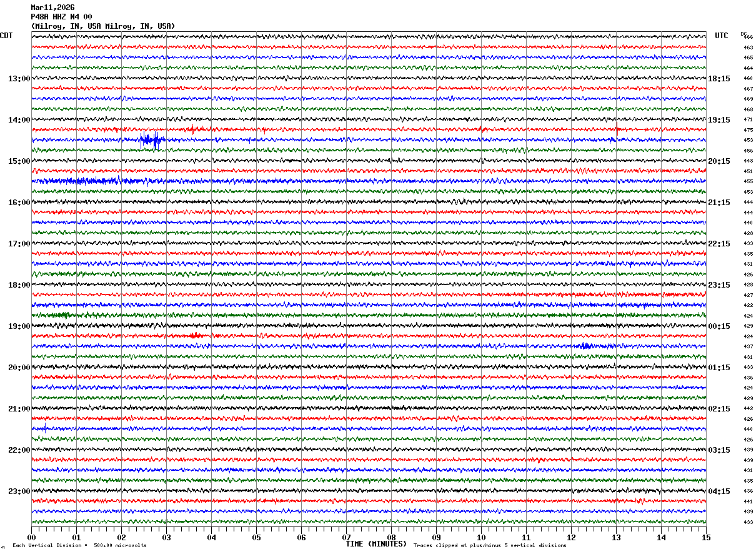
Task: Click DC offset value 471
Action: (748, 120)
